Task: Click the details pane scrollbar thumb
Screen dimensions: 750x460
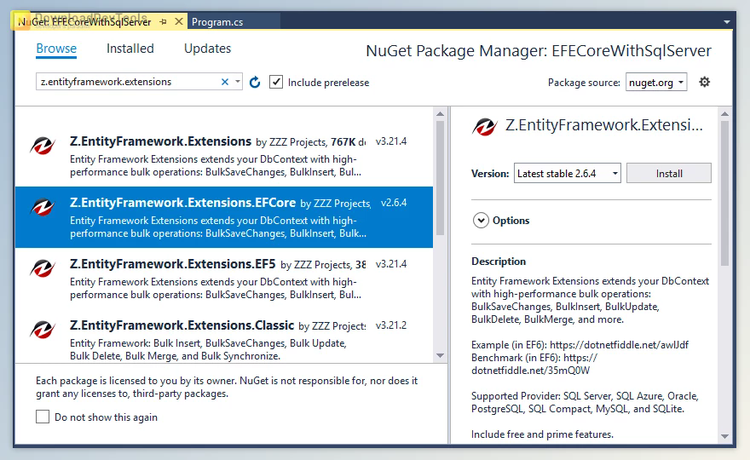Action: pos(725,194)
